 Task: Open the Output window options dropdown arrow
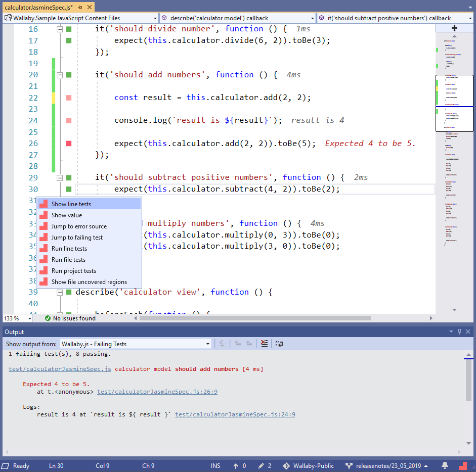coord(451,332)
